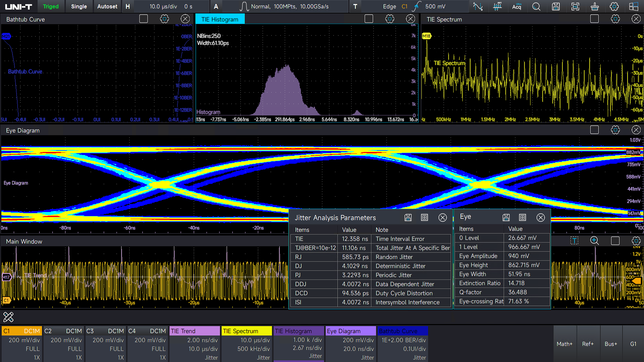
Task: Open the Edge trigger type selector
Action: [x=389, y=6]
